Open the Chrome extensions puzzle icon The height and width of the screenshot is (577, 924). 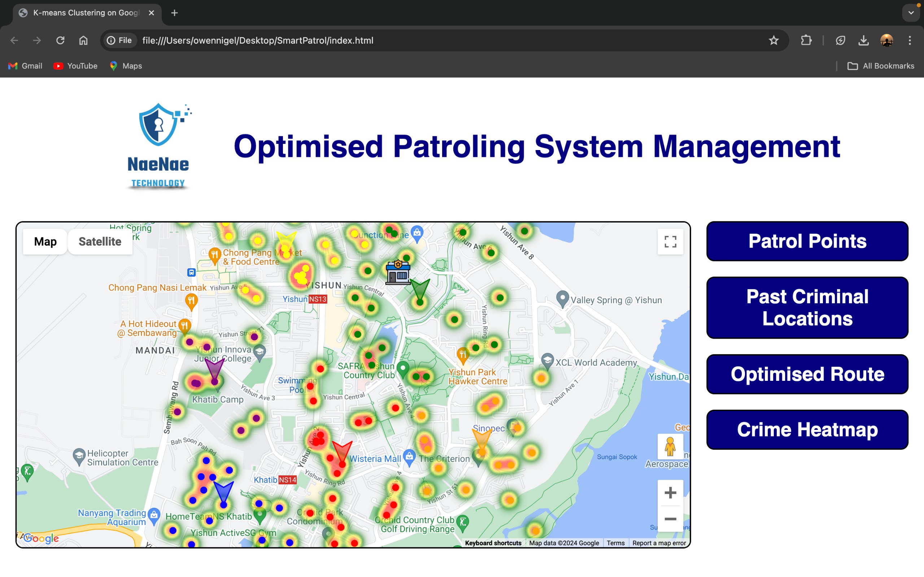pyautogui.click(x=806, y=40)
